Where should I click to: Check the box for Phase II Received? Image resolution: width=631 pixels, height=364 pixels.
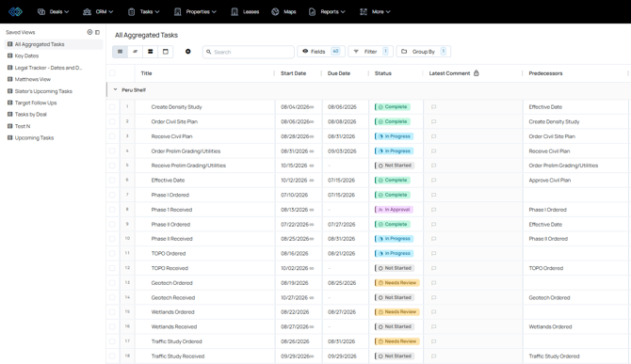[x=112, y=239]
